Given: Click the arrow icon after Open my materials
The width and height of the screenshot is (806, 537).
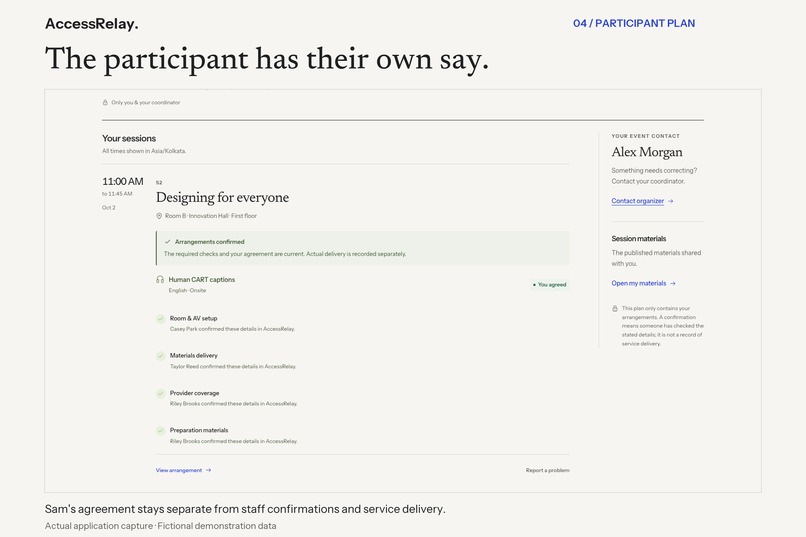Looking at the screenshot, I should [x=673, y=283].
